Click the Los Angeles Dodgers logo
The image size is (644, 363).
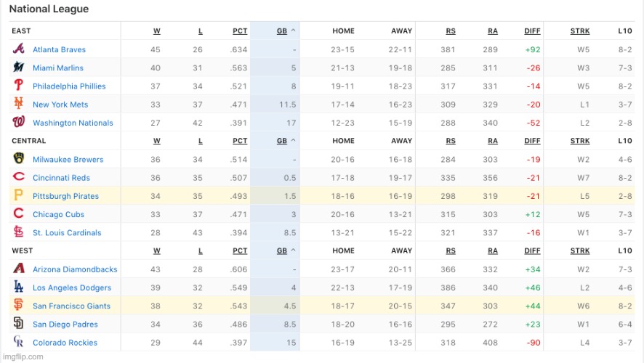pyautogui.click(x=18, y=286)
